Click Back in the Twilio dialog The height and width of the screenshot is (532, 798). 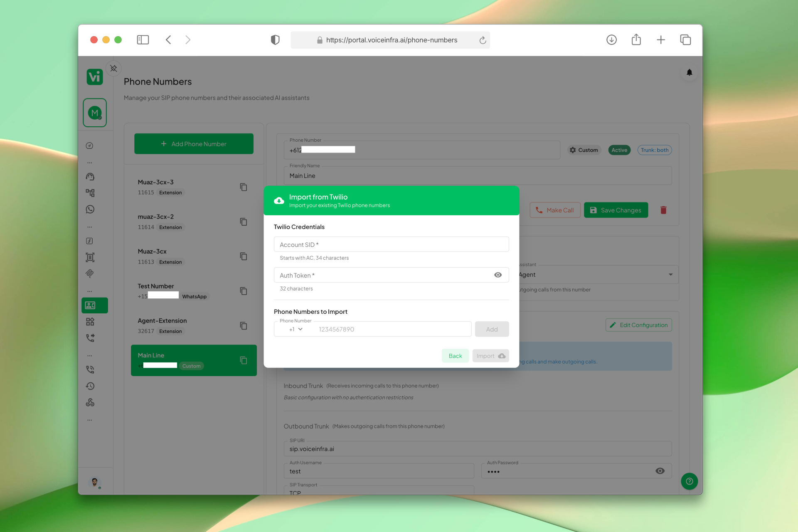click(455, 356)
